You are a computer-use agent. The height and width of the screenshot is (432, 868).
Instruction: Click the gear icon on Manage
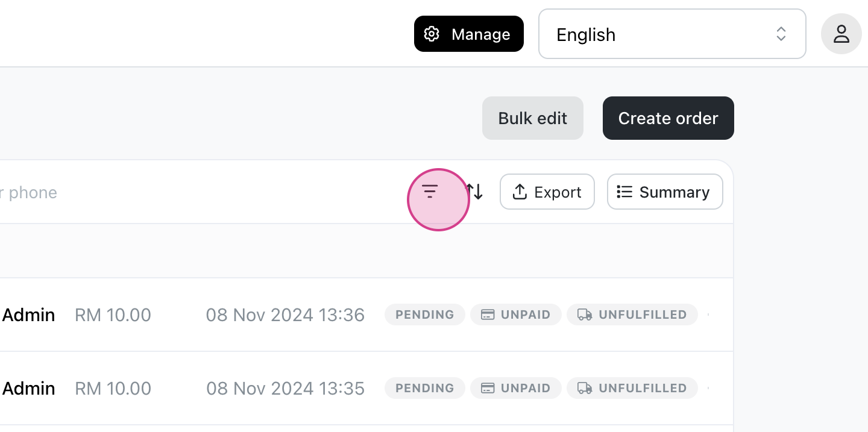click(x=431, y=34)
